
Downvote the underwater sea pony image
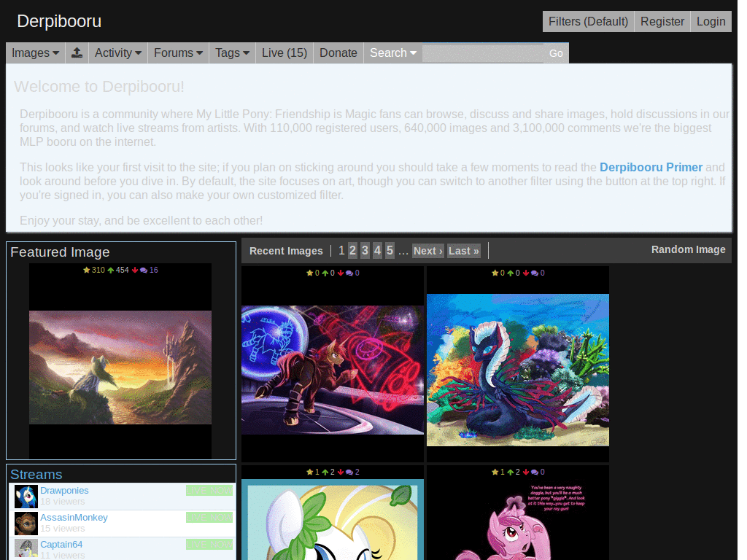click(525, 273)
